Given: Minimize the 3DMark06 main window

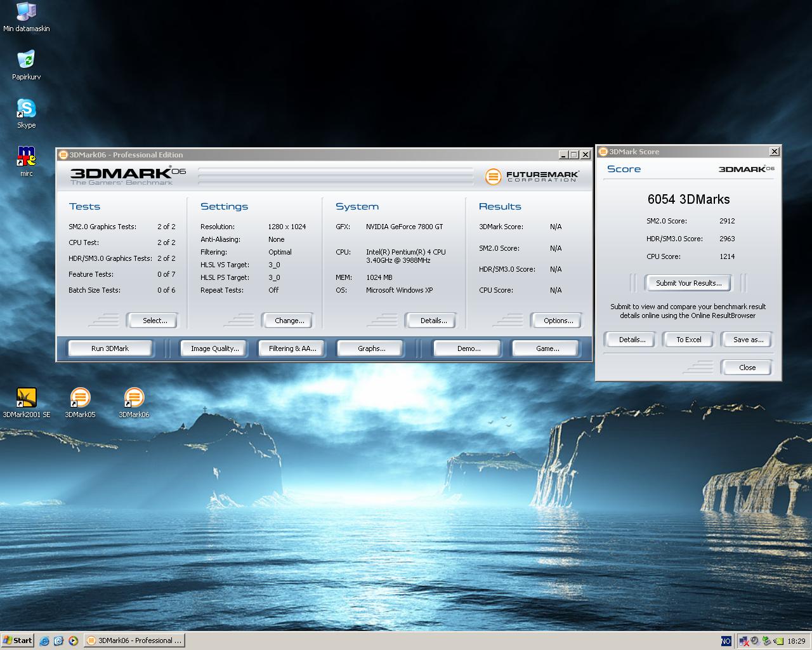Looking at the screenshot, I should [563, 155].
